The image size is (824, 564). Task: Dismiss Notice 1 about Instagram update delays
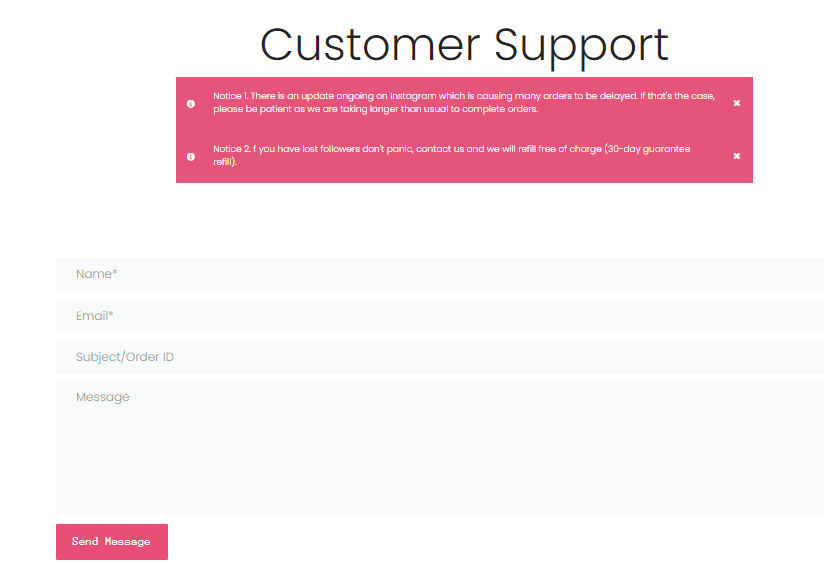[x=736, y=103]
